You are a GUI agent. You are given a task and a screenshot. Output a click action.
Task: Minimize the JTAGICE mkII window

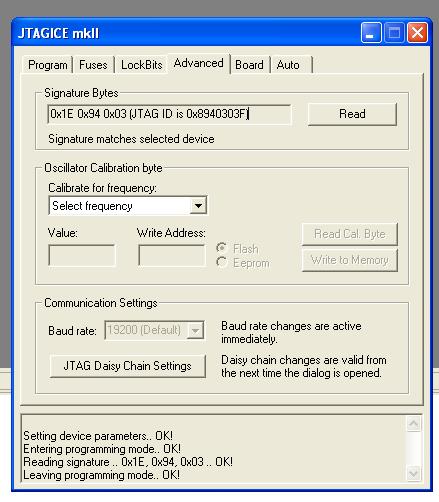pyautogui.click(x=371, y=33)
